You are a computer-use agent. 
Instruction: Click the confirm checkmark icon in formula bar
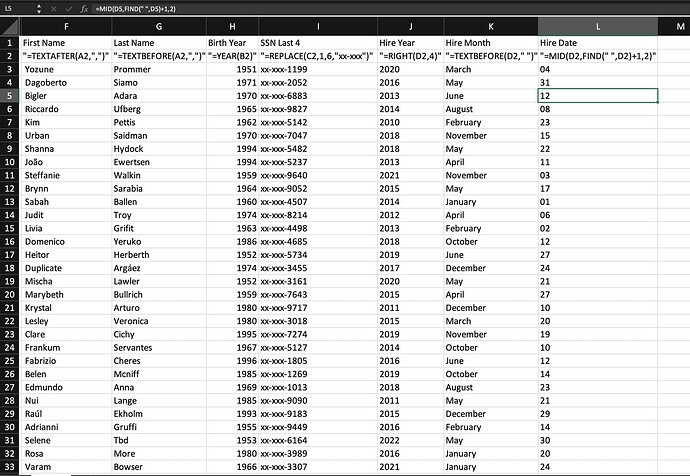68,9
